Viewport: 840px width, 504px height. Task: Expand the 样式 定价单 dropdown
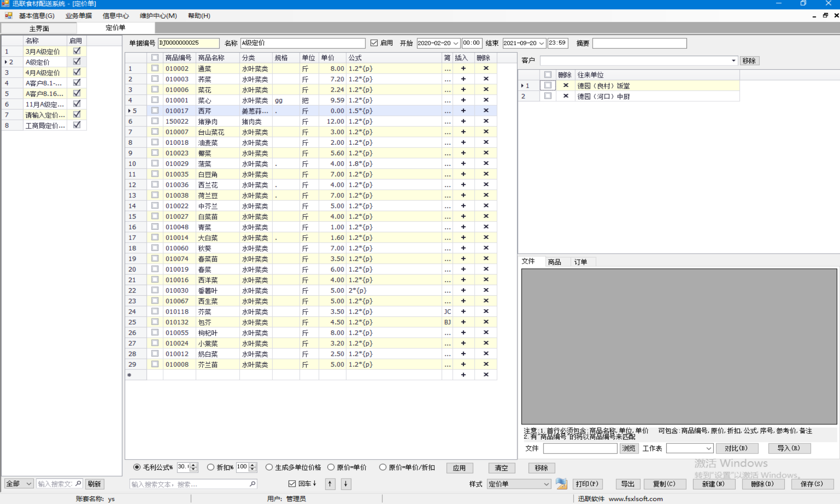coord(546,484)
